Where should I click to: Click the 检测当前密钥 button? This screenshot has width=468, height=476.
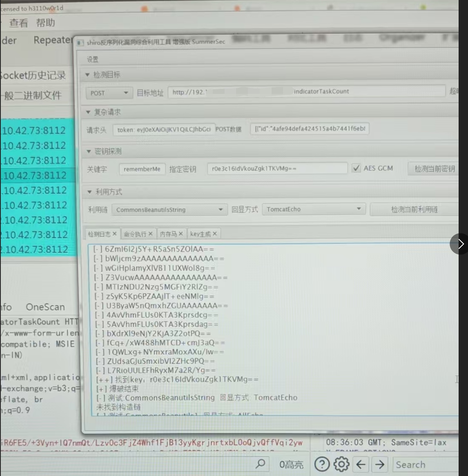(434, 169)
